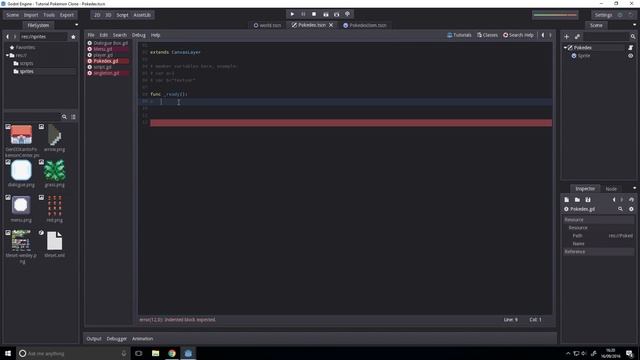The height and width of the screenshot is (360, 640).
Task: Go to previous object in Inspector history
Action: [x=614, y=200]
